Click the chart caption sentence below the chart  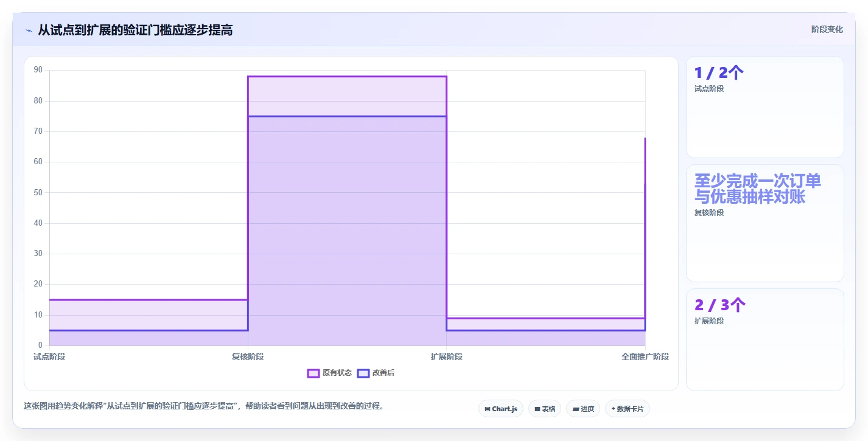click(204, 406)
